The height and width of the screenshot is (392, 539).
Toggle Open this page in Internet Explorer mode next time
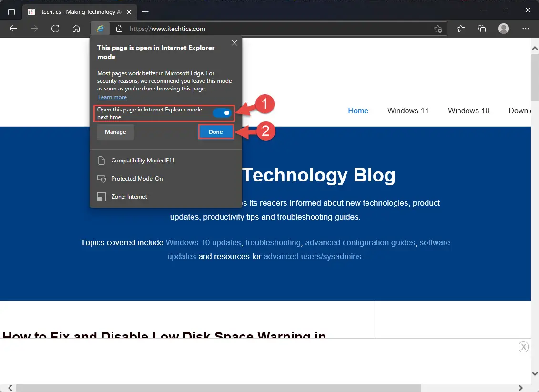click(x=222, y=113)
